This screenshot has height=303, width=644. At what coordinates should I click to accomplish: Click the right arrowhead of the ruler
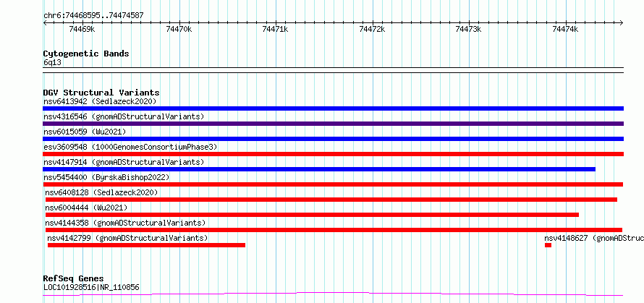[x=622, y=23]
